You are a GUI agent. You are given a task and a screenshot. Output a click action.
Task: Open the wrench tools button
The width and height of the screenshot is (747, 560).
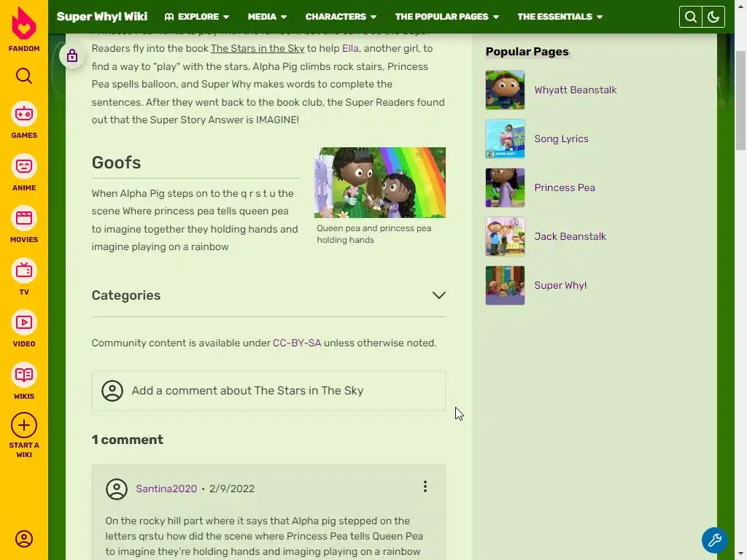(715, 540)
